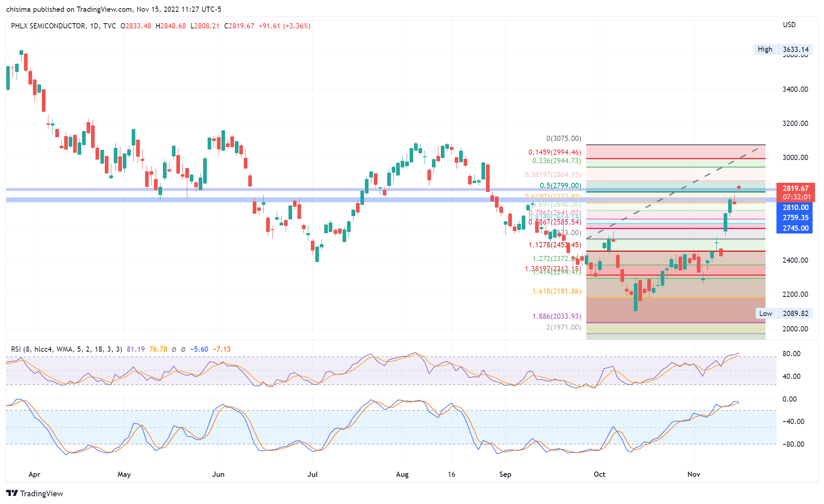Click the 2(1971.00) Fibonacci bottom label
The width and height of the screenshot is (824, 504).
(x=564, y=327)
